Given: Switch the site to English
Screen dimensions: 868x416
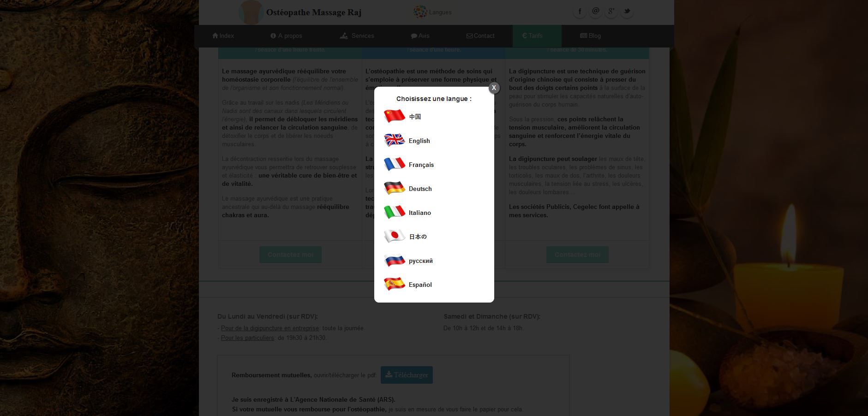Looking at the screenshot, I should point(419,141).
